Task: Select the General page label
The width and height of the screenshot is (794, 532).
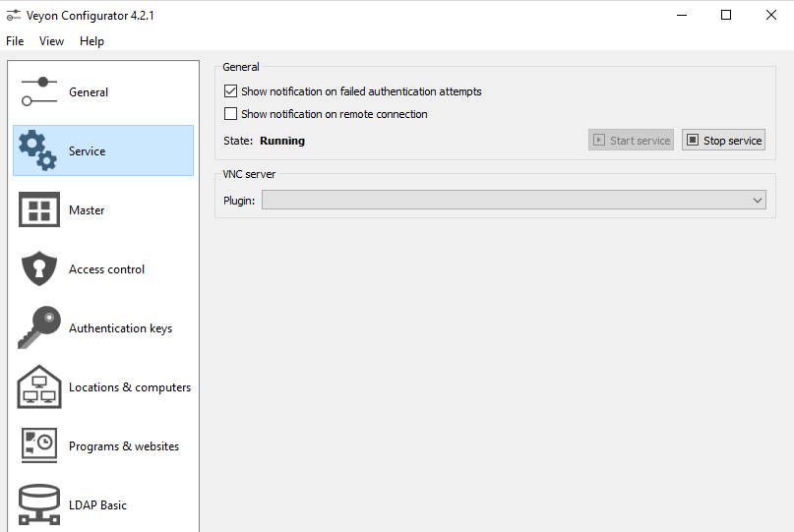Action: click(89, 92)
